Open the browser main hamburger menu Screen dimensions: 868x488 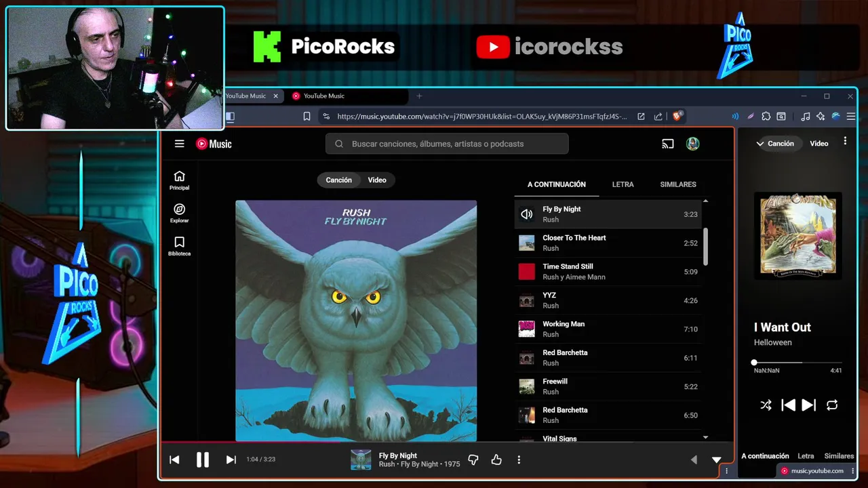(x=851, y=117)
